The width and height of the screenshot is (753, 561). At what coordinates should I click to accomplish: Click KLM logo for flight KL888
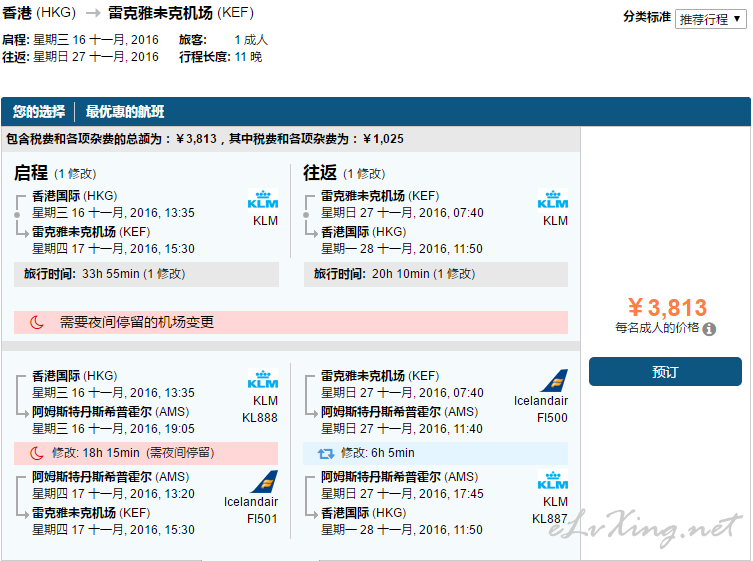tap(263, 378)
